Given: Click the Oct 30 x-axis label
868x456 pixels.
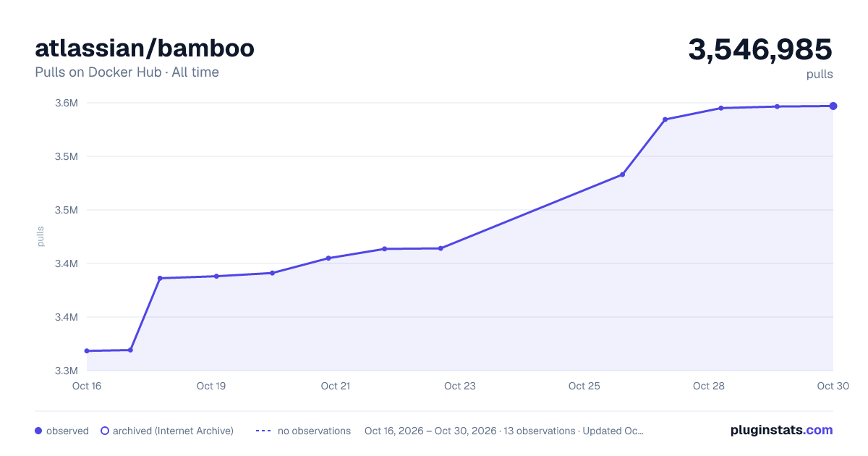Looking at the screenshot, I should 832,386.
